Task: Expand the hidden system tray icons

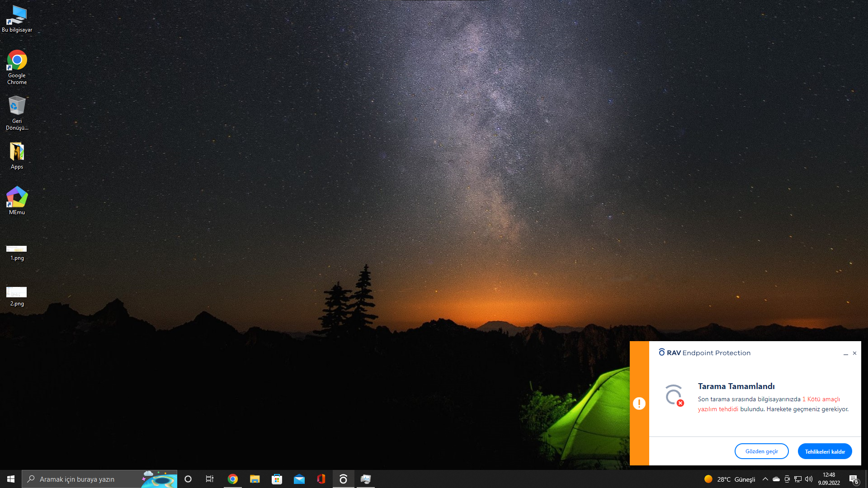Action: (765, 479)
